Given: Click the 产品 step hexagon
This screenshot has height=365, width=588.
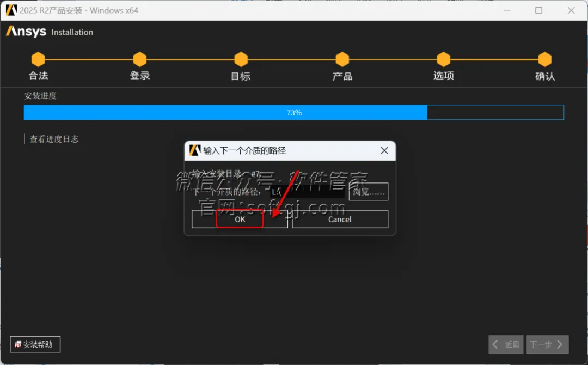Looking at the screenshot, I should pyautogui.click(x=342, y=59).
